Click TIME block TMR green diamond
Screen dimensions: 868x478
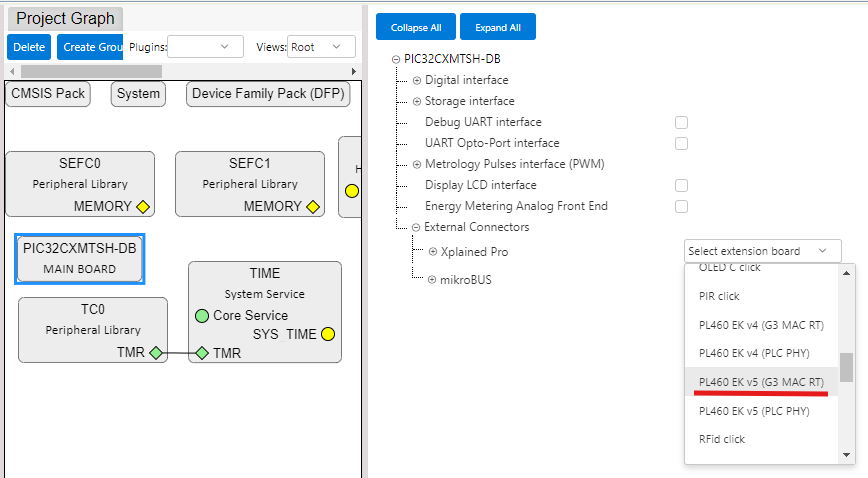click(202, 353)
